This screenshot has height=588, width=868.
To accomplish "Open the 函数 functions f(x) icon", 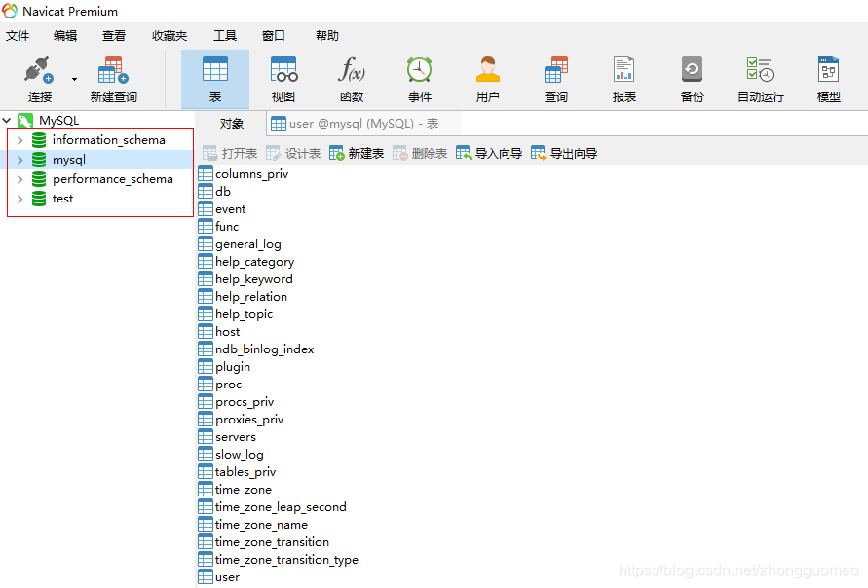I will (x=352, y=70).
